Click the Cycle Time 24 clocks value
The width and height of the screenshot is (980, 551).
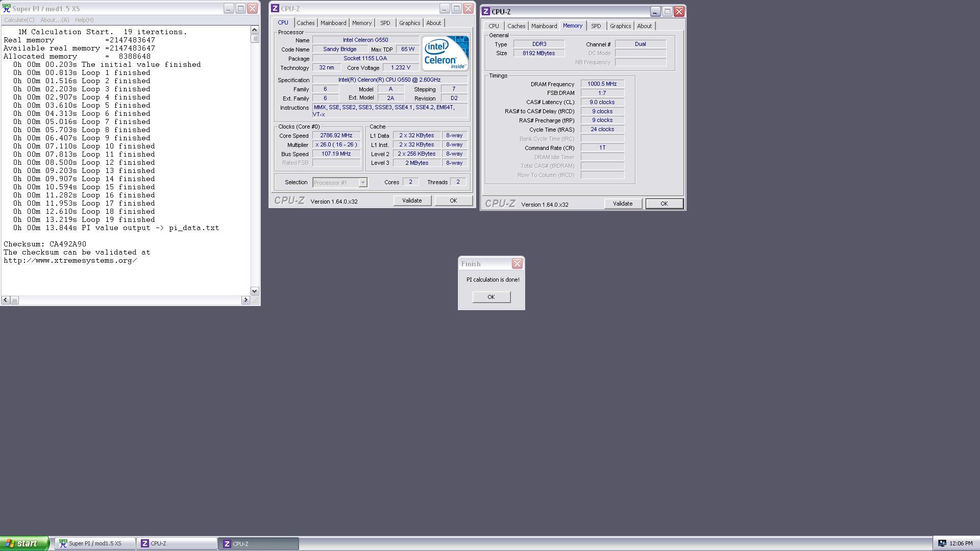(602, 129)
